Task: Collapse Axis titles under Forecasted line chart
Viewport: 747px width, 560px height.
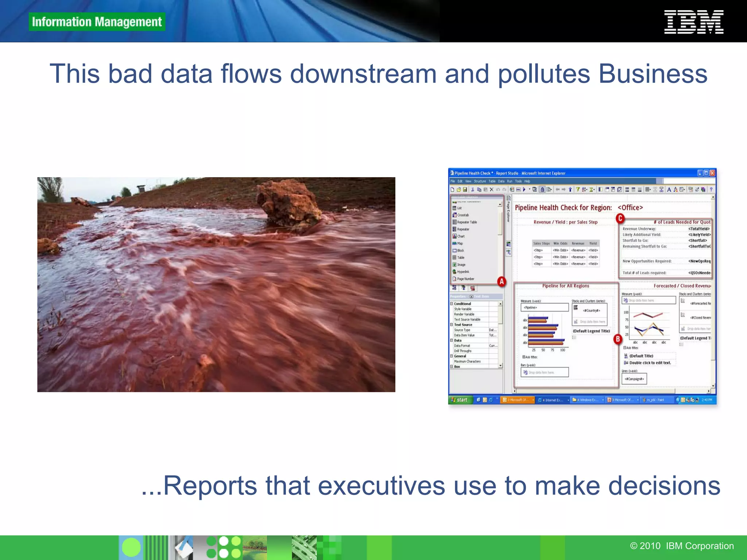Action: pyautogui.click(x=625, y=348)
